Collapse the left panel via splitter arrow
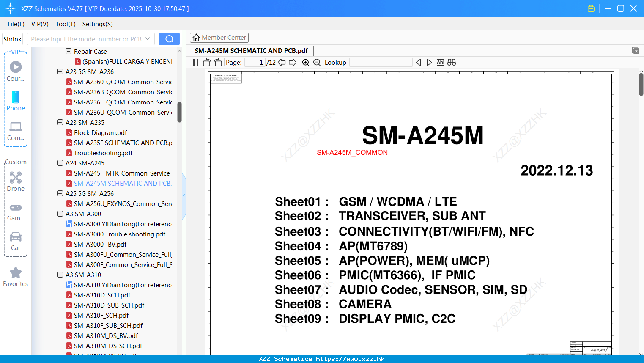The height and width of the screenshot is (363, 644). 184,196
